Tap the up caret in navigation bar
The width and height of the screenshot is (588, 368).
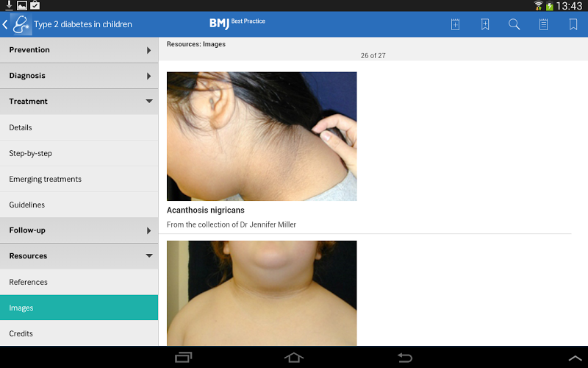tap(575, 358)
